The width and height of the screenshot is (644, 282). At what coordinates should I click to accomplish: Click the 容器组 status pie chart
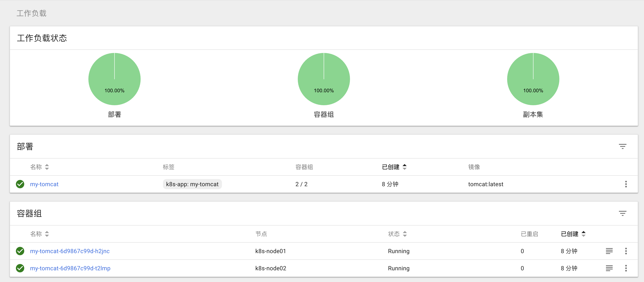pyautogui.click(x=324, y=79)
